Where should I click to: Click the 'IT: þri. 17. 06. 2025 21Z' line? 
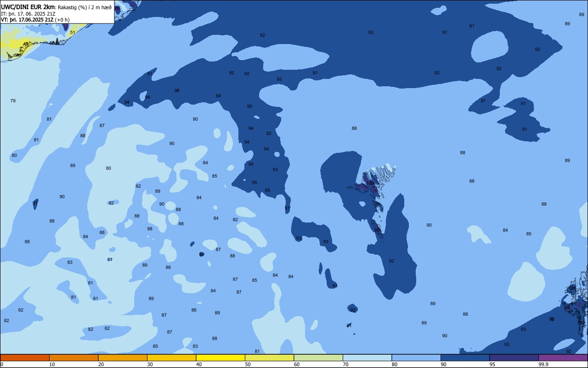(28, 14)
